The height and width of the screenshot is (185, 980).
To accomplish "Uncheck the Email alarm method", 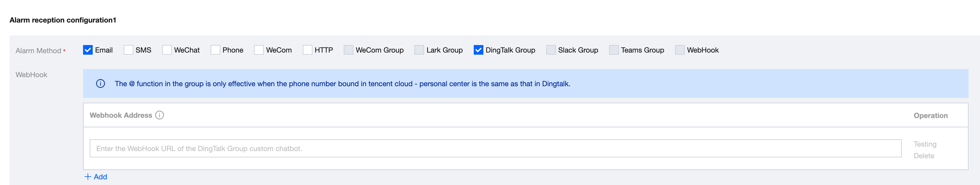I will point(88,50).
